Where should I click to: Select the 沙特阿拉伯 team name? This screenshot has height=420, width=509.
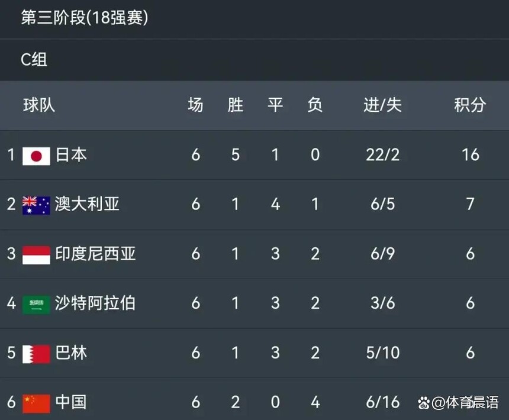tap(95, 303)
